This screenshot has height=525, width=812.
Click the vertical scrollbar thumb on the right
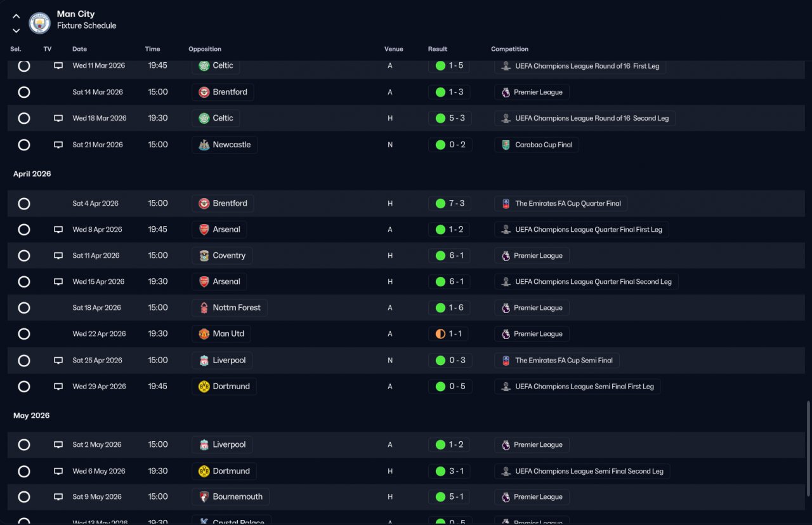[808, 448]
